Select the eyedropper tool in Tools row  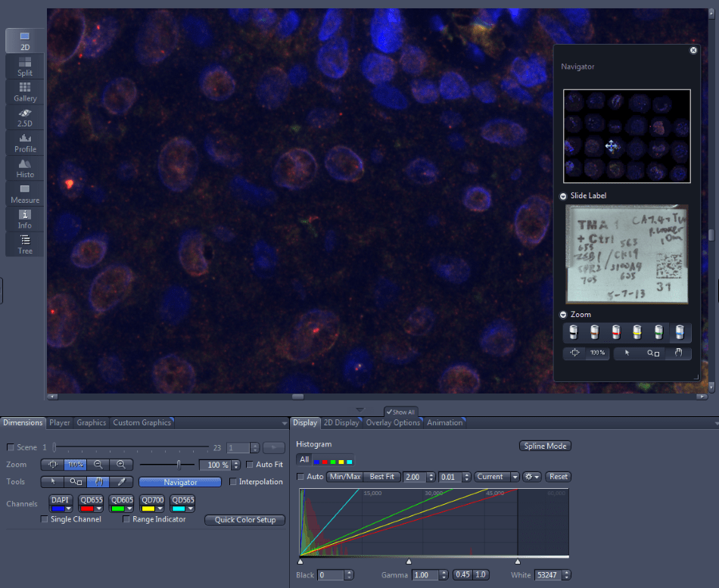pos(122,482)
